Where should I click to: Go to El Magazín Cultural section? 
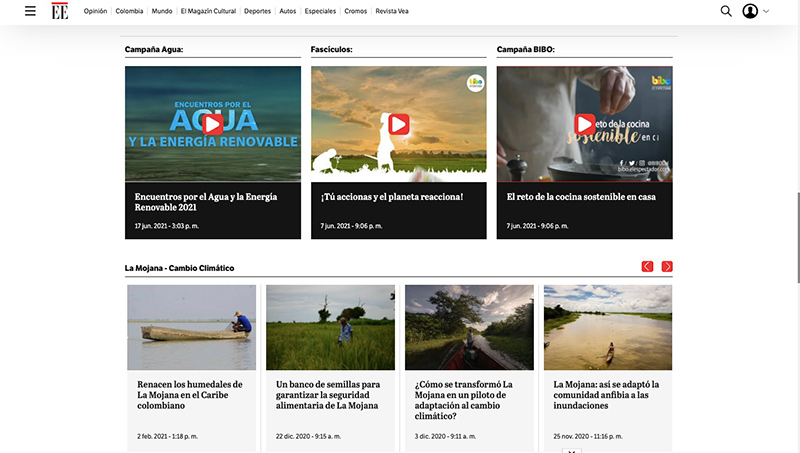[208, 11]
